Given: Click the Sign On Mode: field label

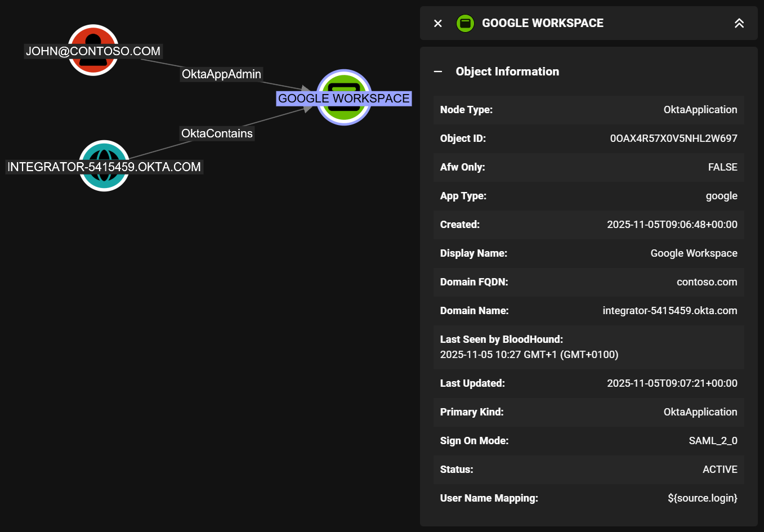Looking at the screenshot, I should tap(474, 441).
